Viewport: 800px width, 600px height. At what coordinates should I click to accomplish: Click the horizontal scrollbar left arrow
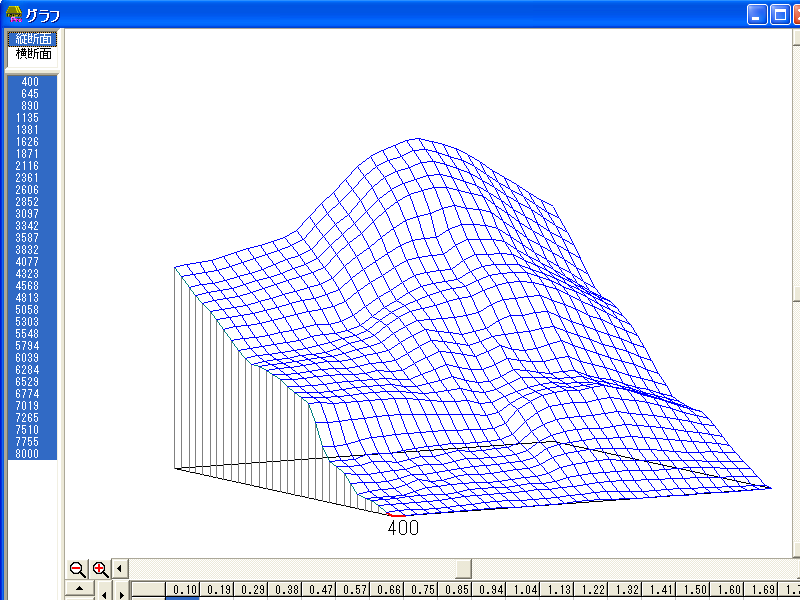(119, 568)
